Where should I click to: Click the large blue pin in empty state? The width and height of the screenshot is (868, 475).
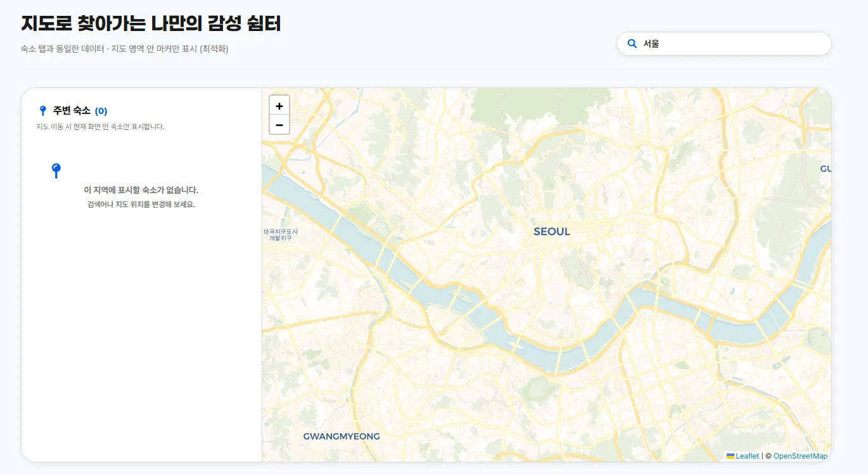(56, 170)
